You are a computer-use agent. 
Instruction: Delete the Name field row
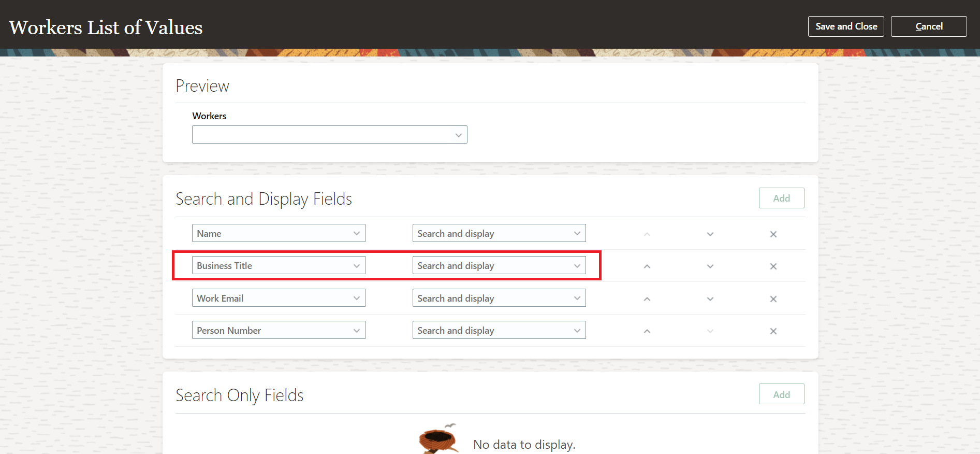[x=773, y=234]
